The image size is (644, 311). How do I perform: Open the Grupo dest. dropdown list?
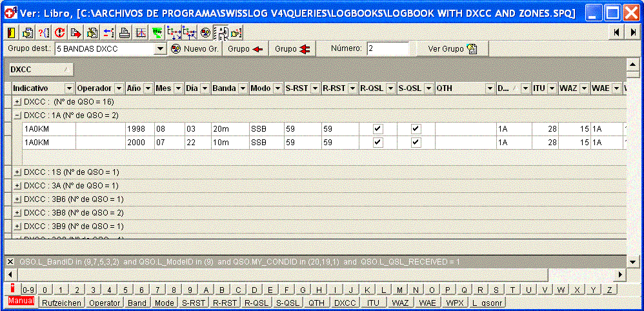(161, 49)
